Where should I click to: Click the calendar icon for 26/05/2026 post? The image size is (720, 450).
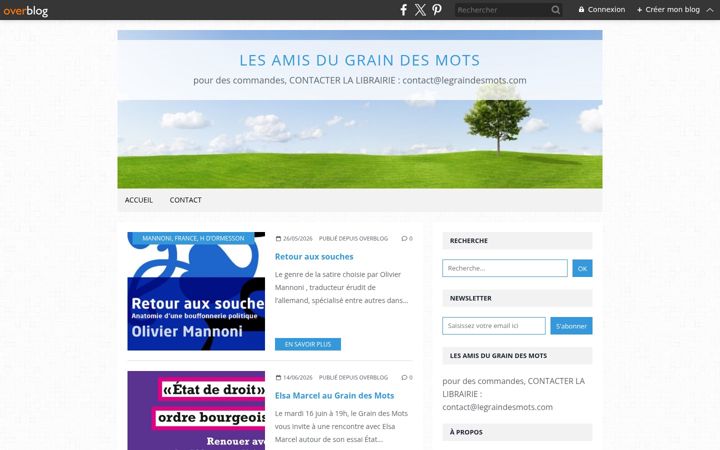pyautogui.click(x=278, y=238)
